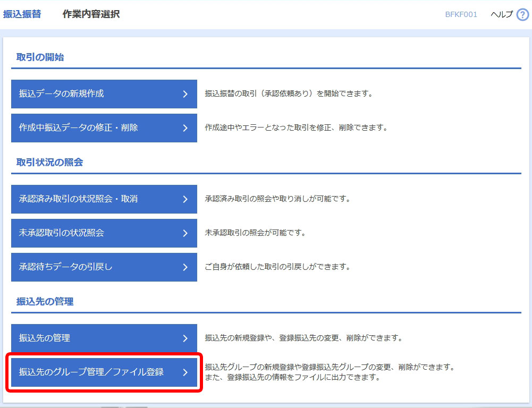This screenshot has height=408, width=532.
Task: Choose 承認待ちデータの引戻し button
Action: pyautogui.click(x=104, y=267)
